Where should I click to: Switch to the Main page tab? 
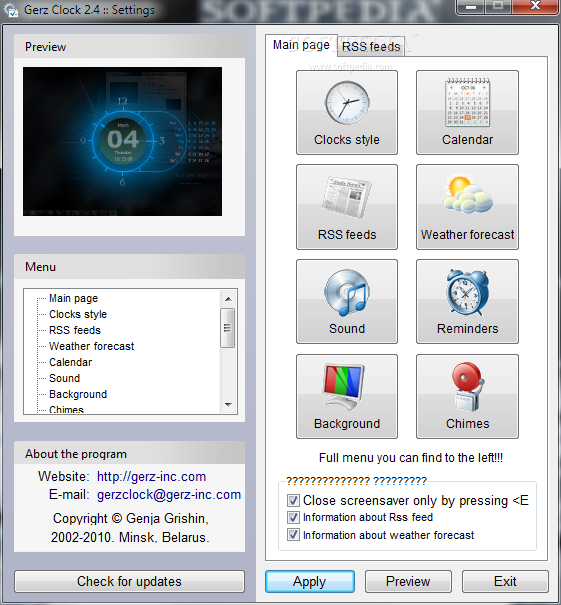coord(301,45)
